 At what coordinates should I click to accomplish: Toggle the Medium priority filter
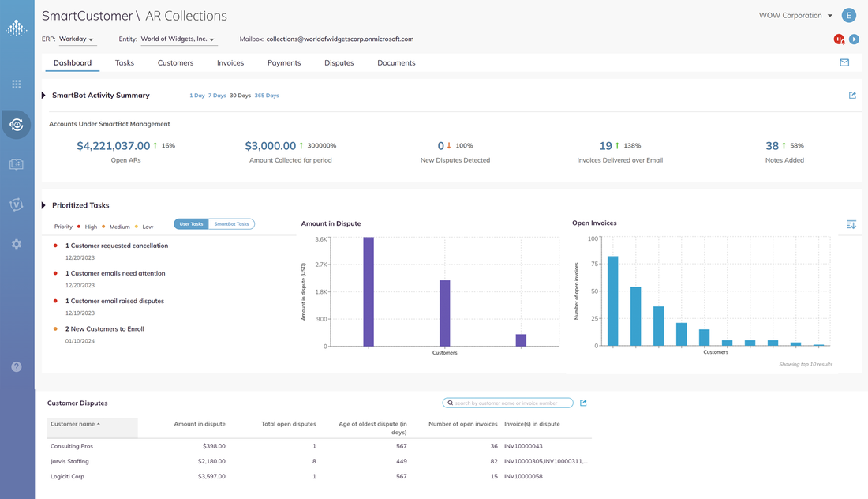[x=116, y=227]
